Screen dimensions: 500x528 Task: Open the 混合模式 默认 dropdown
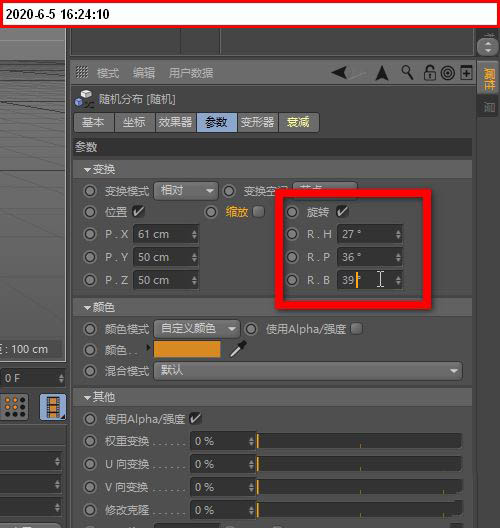[x=308, y=371]
